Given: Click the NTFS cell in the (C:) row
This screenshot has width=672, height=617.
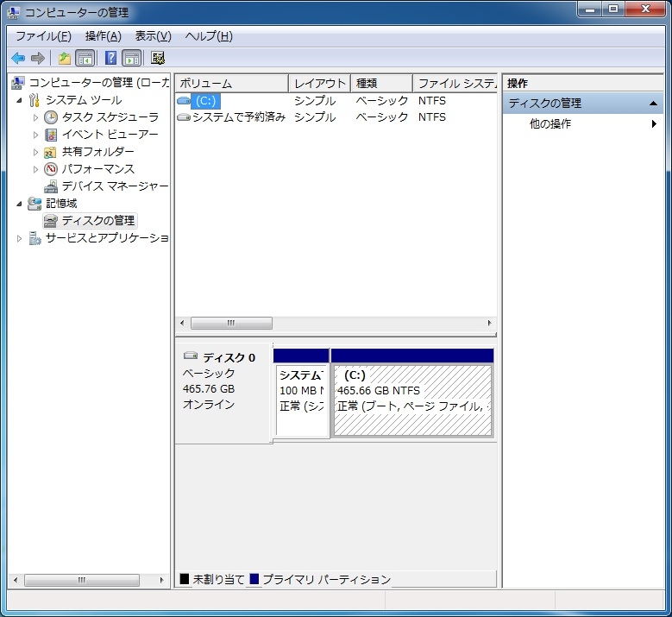Looking at the screenshot, I should coord(432,101).
